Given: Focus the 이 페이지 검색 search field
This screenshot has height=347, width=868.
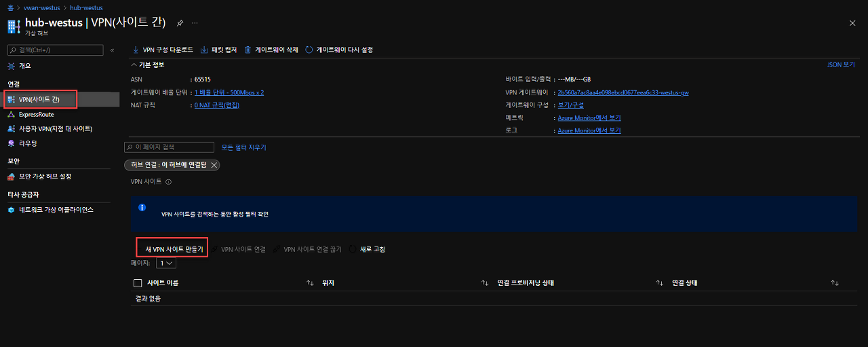Looking at the screenshot, I should pyautogui.click(x=170, y=147).
